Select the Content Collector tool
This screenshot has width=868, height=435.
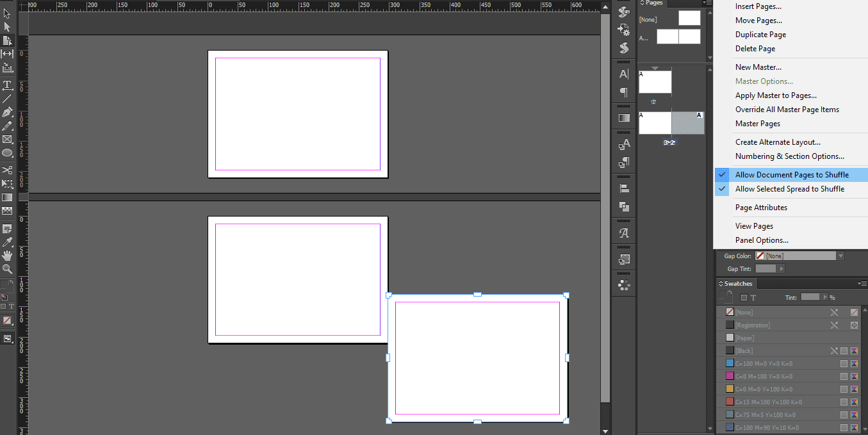[7, 67]
